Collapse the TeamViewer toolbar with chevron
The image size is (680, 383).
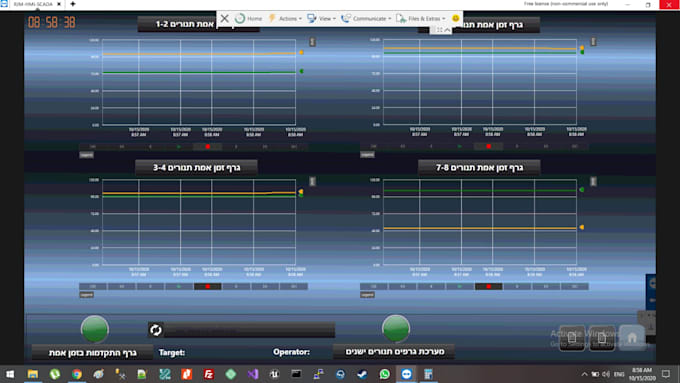[448, 30]
